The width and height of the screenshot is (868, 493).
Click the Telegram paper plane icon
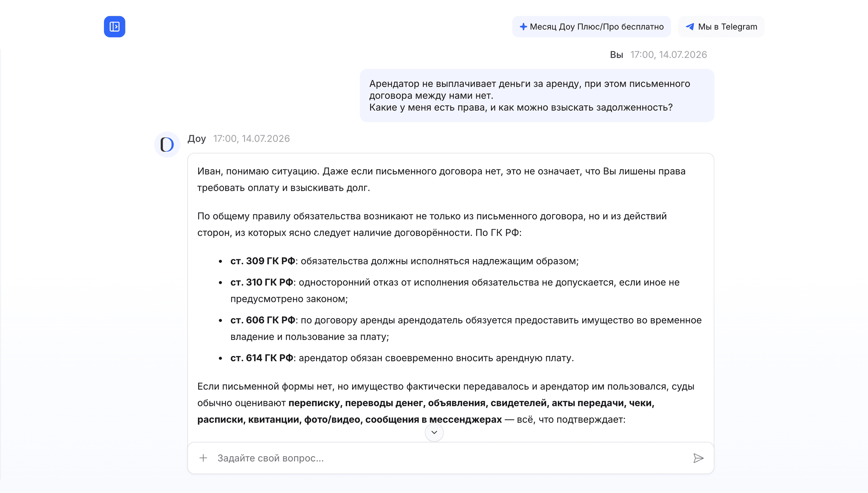tap(690, 26)
